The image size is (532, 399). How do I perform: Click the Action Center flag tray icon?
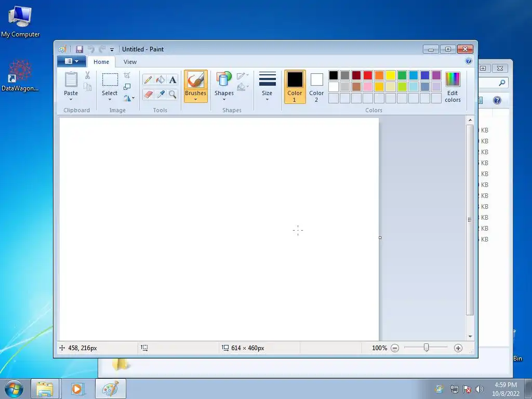point(467,389)
